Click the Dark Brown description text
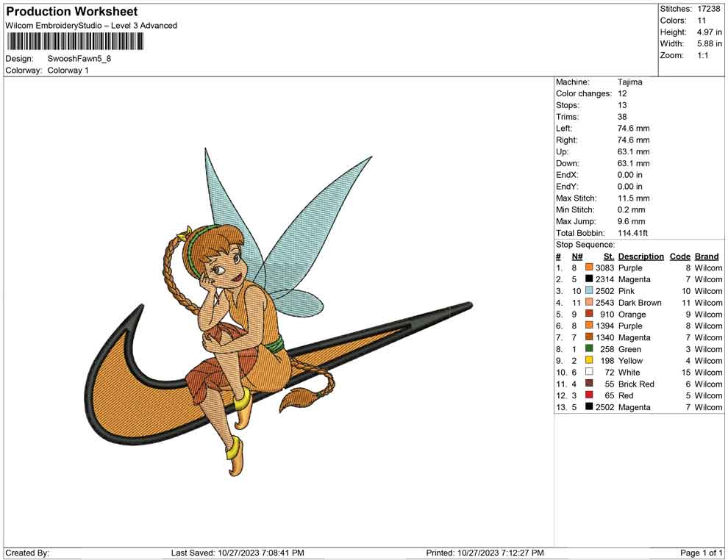The width and height of the screenshot is (728, 560). point(640,303)
